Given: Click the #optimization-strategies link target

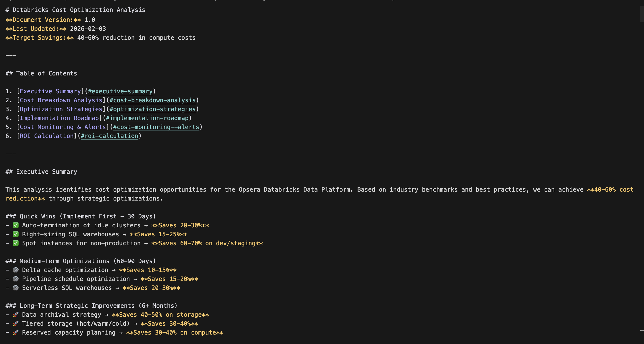Looking at the screenshot, I should click(152, 109).
